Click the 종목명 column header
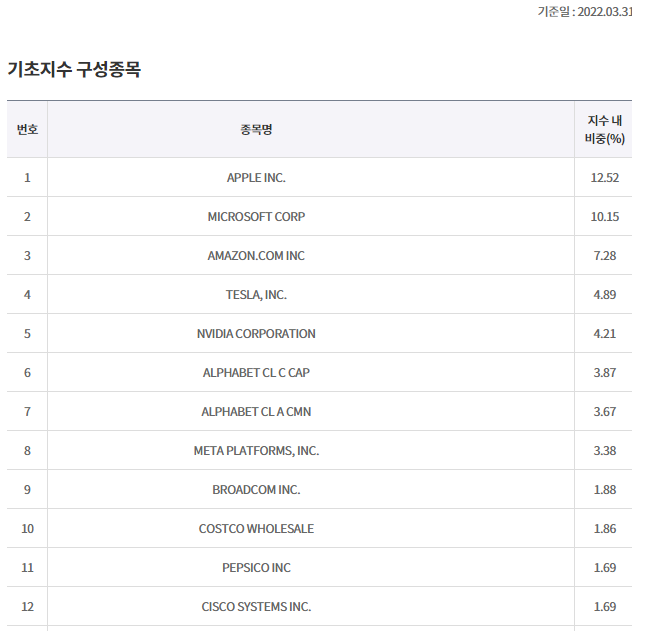 pyautogui.click(x=256, y=129)
